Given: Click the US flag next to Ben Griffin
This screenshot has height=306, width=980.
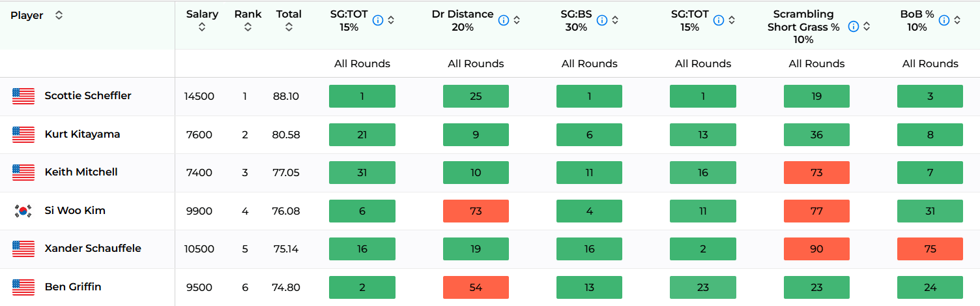Looking at the screenshot, I should click(23, 287).
